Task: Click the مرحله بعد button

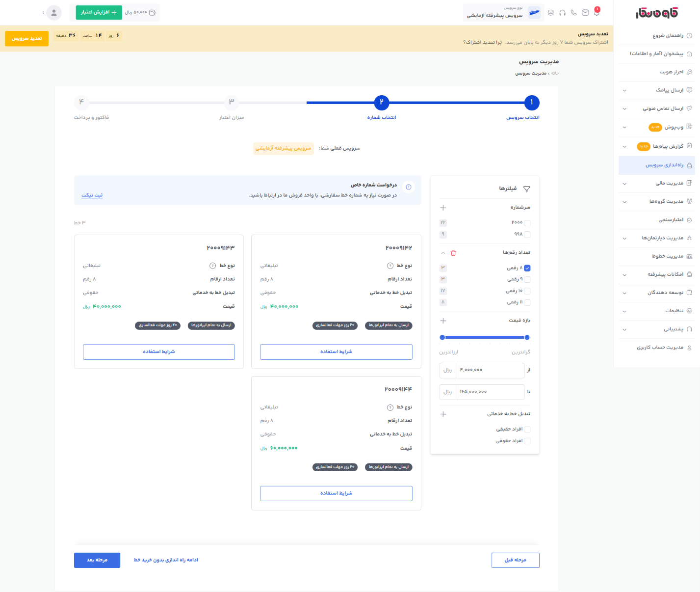Action: [x=97, y=560]
